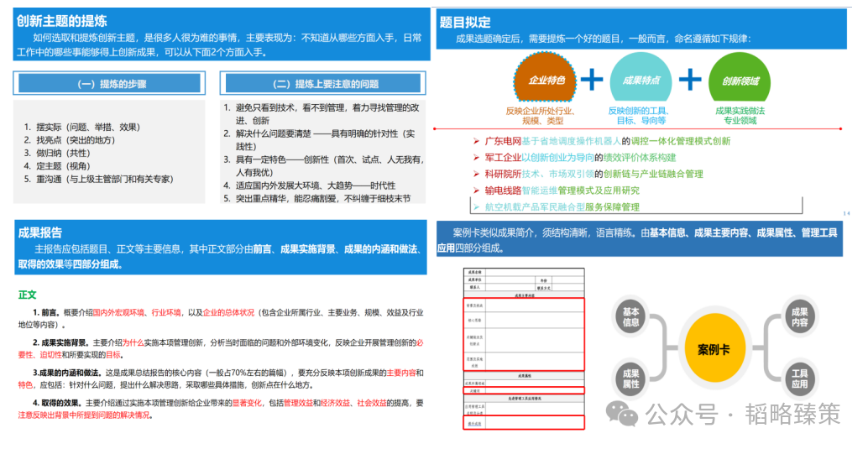Click red text 国内外宏观环境、行业环境
Viewport: 868px width, 449px height.
click(137, 313)
